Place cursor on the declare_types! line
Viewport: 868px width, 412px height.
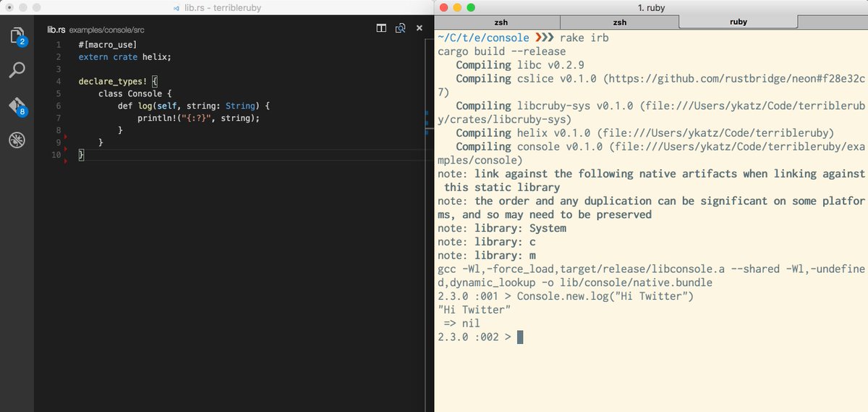click(x=117, y=82)
